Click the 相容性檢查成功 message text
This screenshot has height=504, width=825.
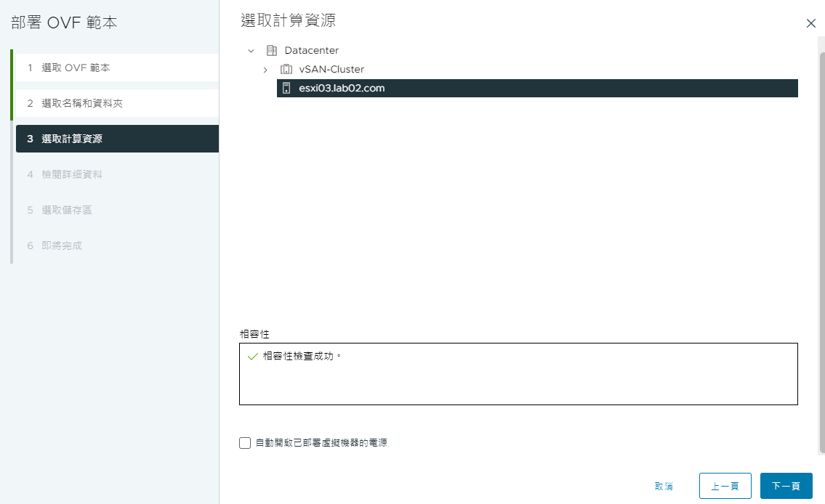302,357
